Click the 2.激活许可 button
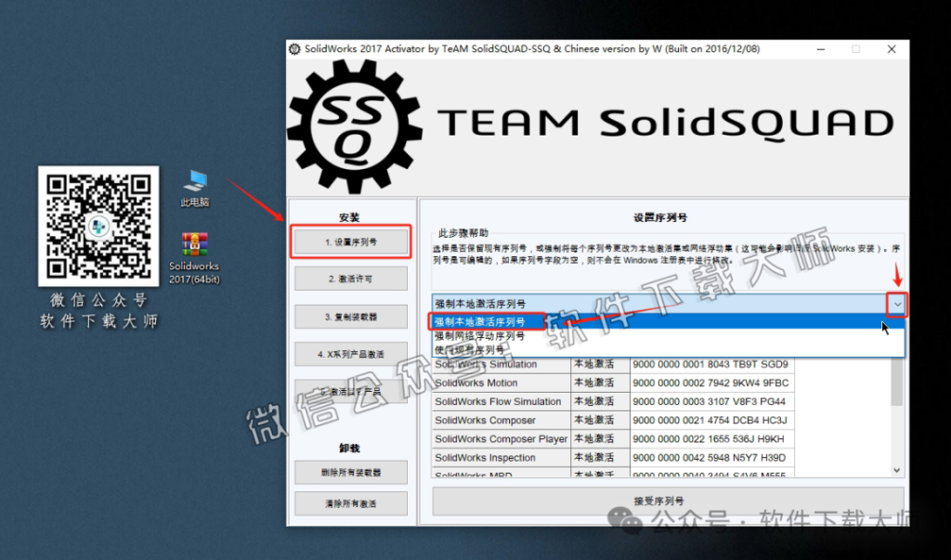The width and height of the screenshot is (951, 560). click(350, 278)
